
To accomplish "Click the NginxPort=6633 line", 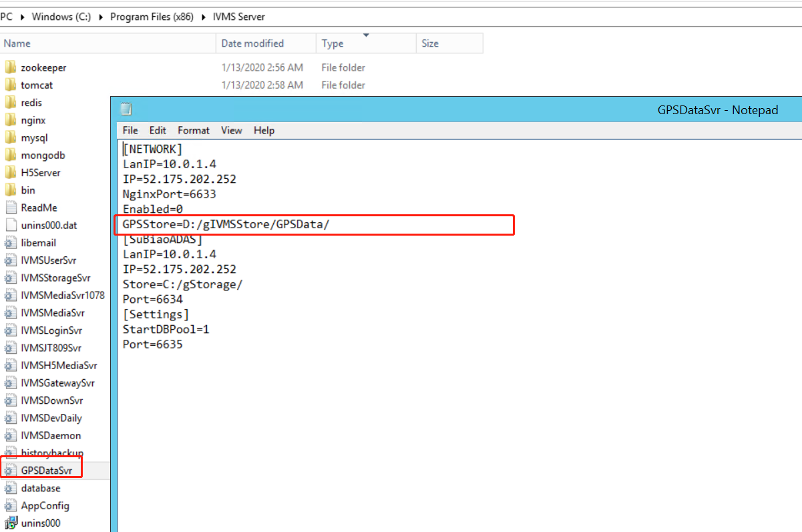I will click(x=169, y=194).
